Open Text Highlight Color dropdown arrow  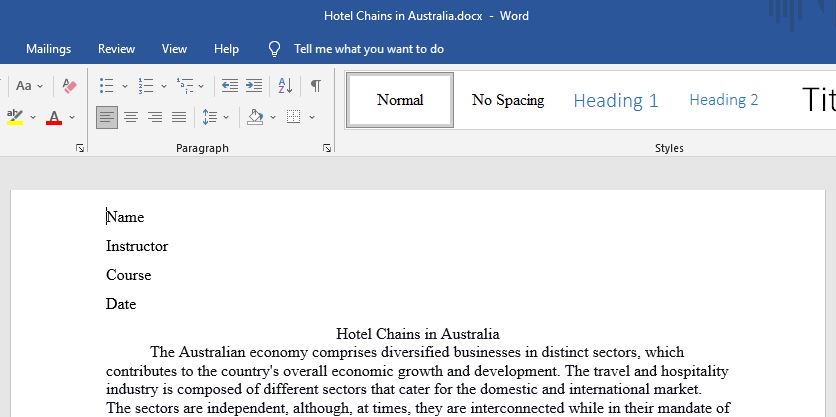pyautogui.click(x=33, y=117)
